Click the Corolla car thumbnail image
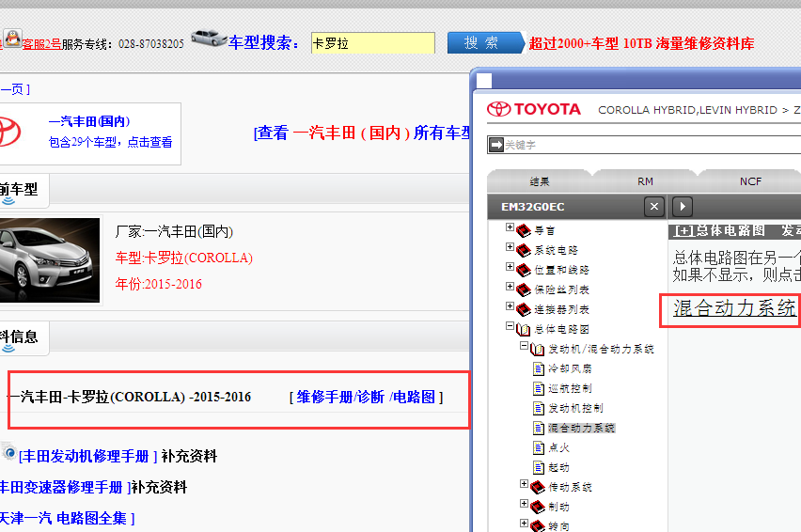This screenshot has height=532, width=801. click(50, 259)
